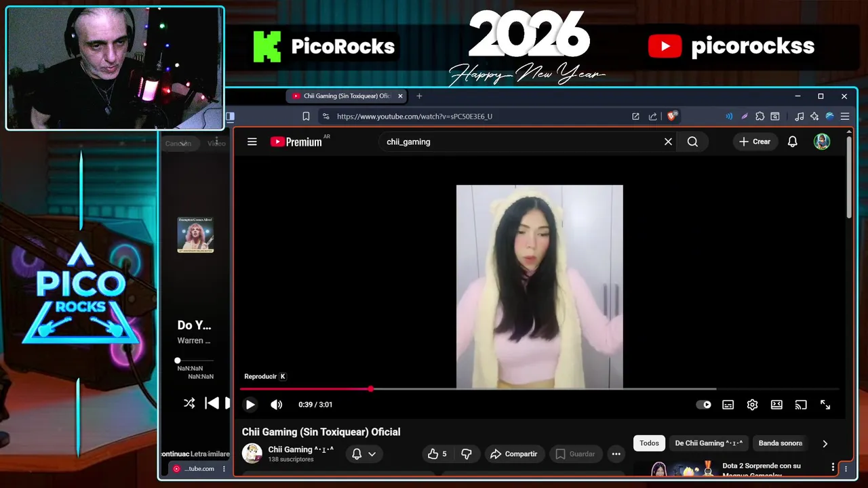Click the video title Chii Gaming Oficial
The image size is (868, 488).
pos(321,432)
